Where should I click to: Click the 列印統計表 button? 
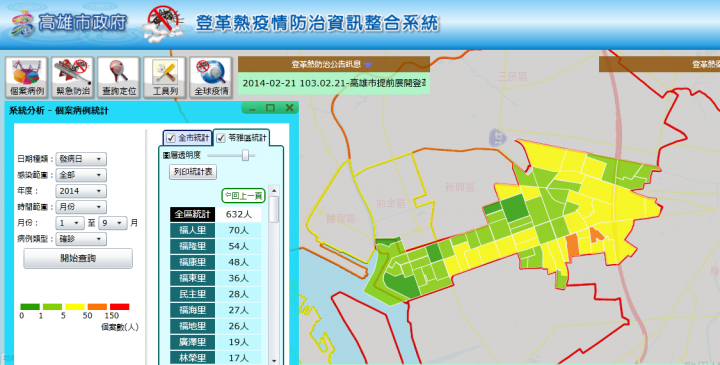coord(193,172)
